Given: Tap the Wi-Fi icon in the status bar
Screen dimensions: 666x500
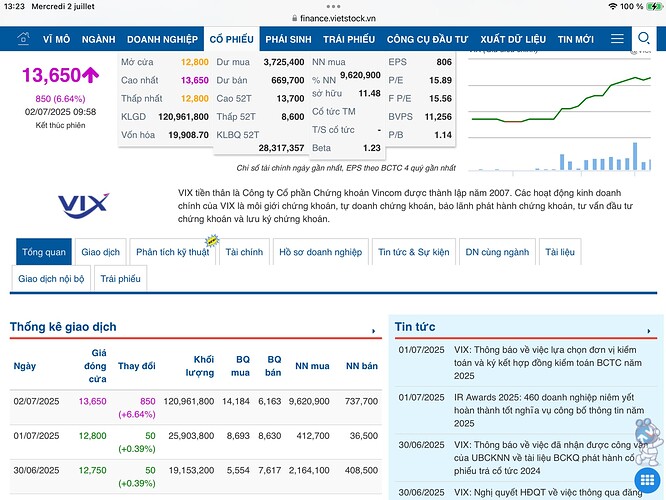Looking at the screenshot, I should point(612,6).
